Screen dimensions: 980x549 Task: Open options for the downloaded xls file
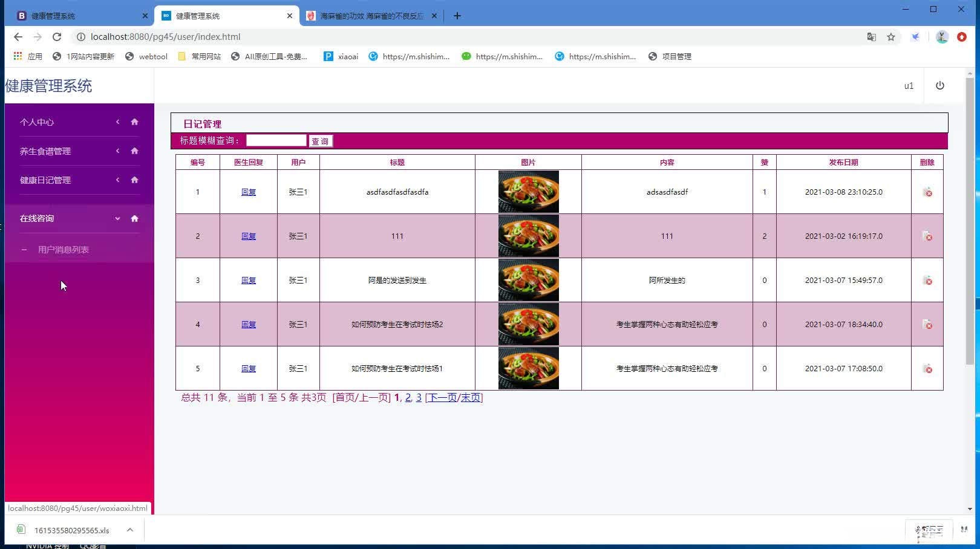[x=129, y=530]
